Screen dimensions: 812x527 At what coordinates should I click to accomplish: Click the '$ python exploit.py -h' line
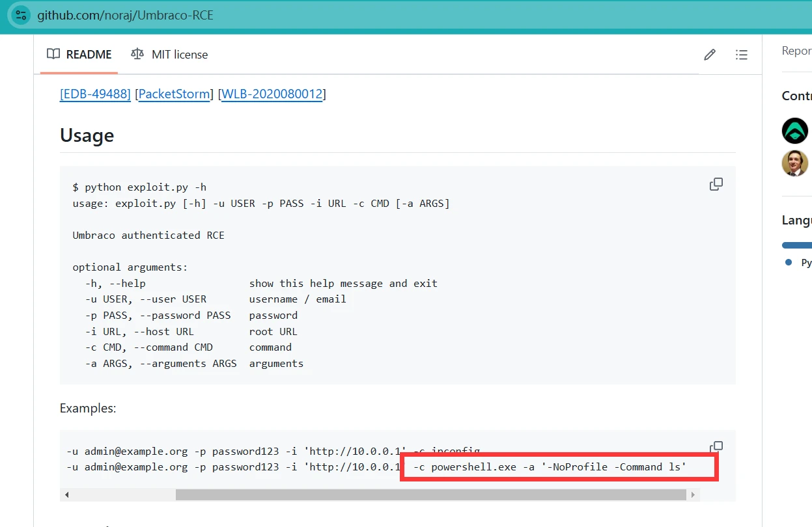[x=139, y=187]
